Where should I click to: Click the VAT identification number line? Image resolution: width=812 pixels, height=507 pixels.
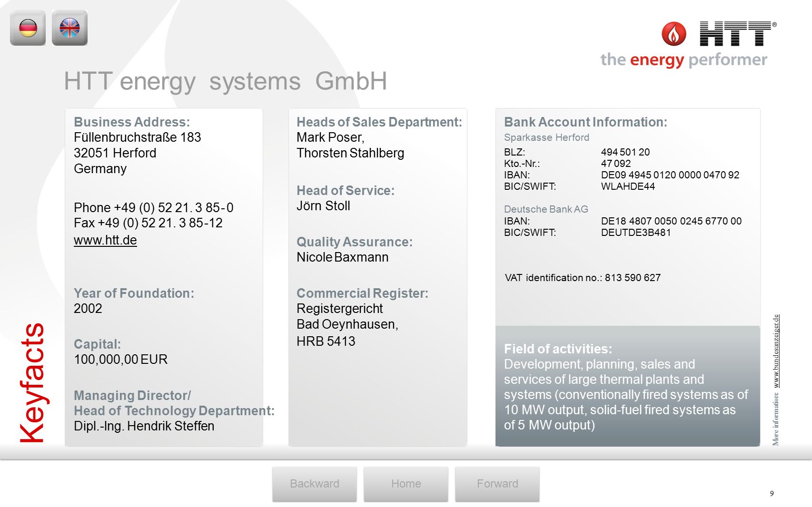coord(583,278)
